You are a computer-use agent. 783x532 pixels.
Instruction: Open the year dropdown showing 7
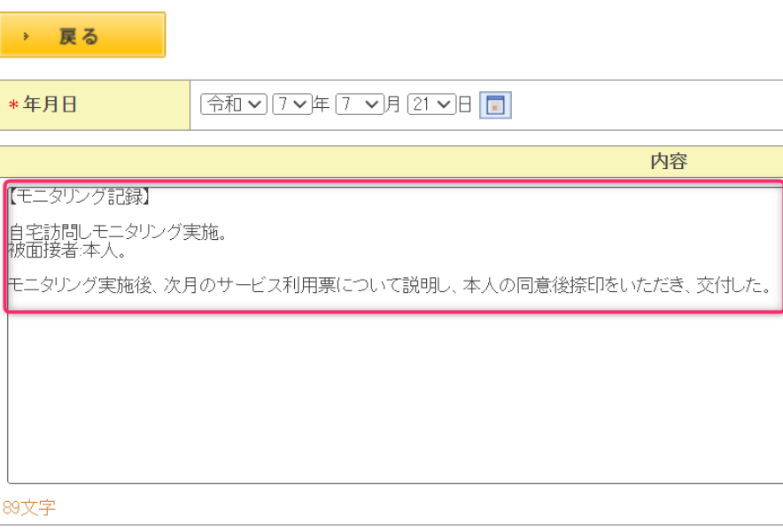(x=291, y=104)
